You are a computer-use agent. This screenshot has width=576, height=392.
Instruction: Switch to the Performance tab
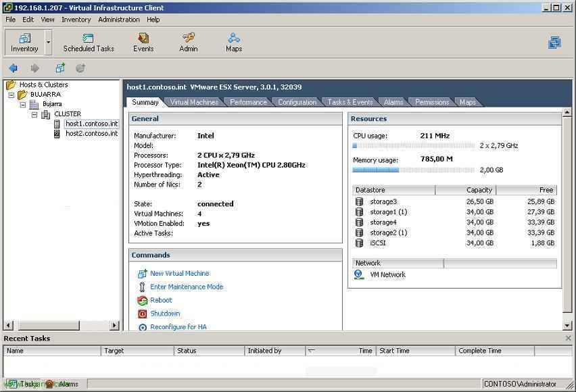coord(248,103)
